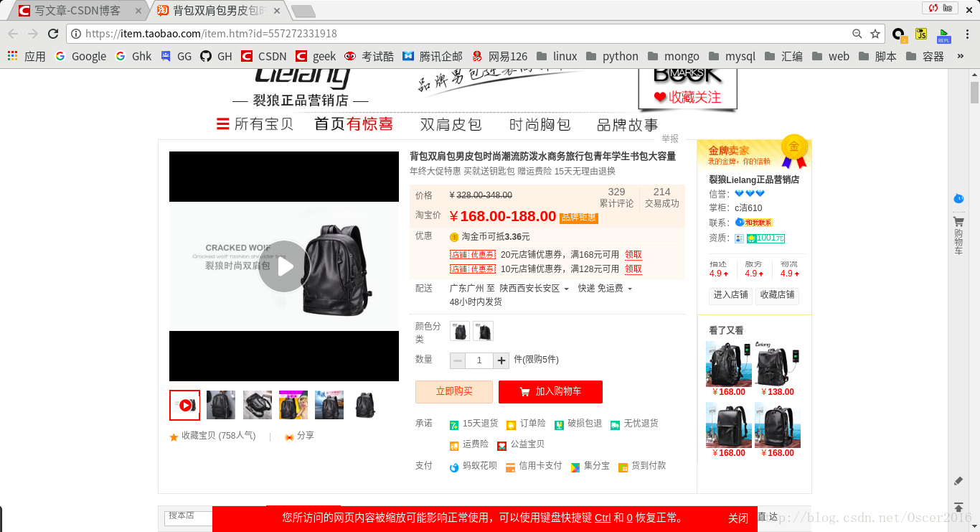
Task: Expand the python bookmark folder
Action: point(612,56)
